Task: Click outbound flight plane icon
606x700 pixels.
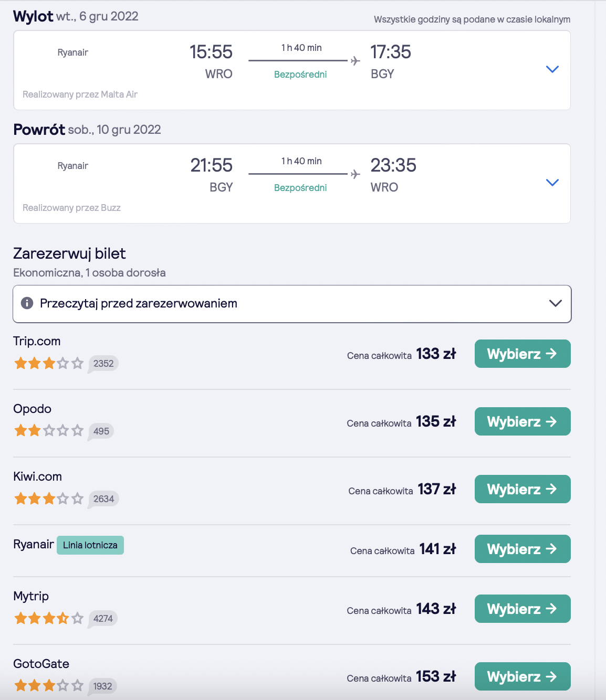Action: click(356, 61)
